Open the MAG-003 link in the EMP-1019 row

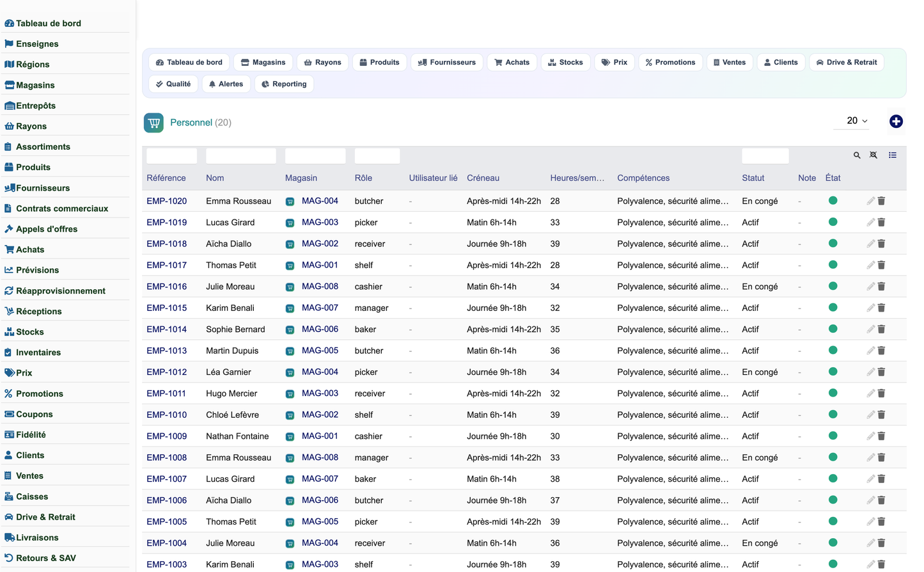(x=320, y=222)
